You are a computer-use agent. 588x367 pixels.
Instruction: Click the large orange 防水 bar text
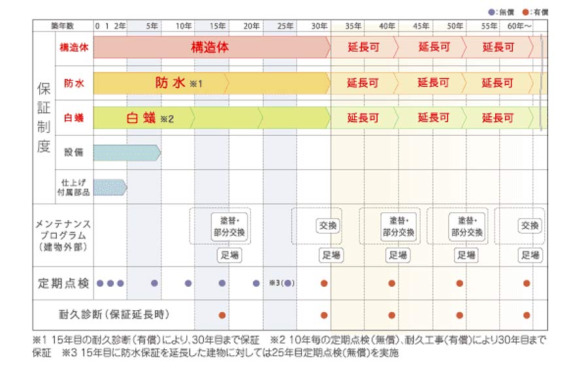169,84
